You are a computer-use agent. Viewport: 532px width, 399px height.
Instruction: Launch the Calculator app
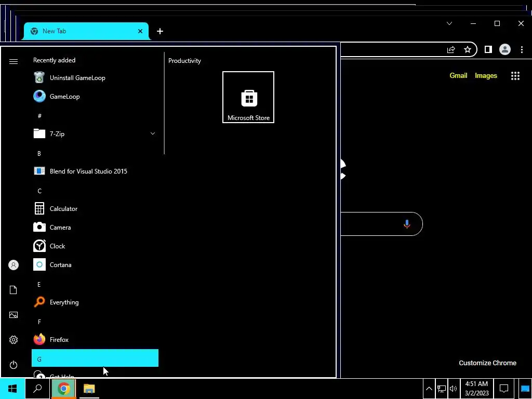[95, 209]
